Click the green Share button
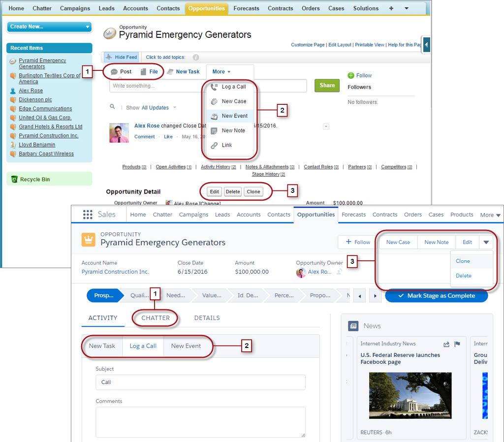Image resolution: width=504 pixels, height=442 pixels. coord(327,86)
